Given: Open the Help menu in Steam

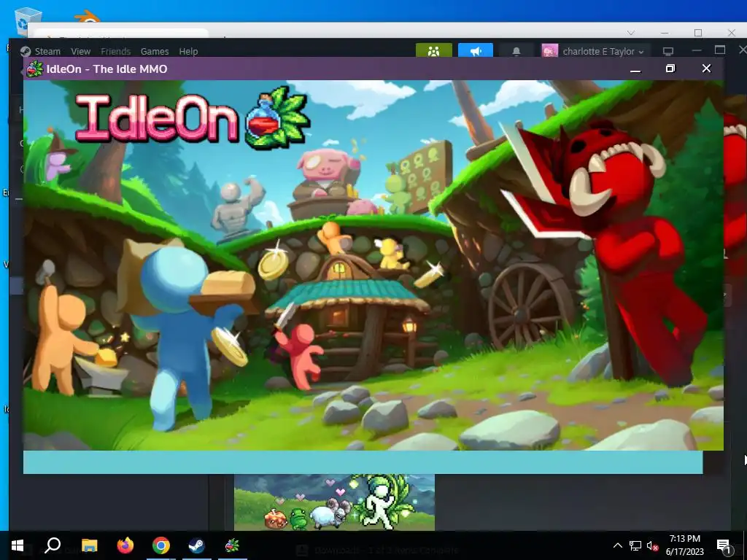Looking at the screenshot, I should click(x=188, y=52).
